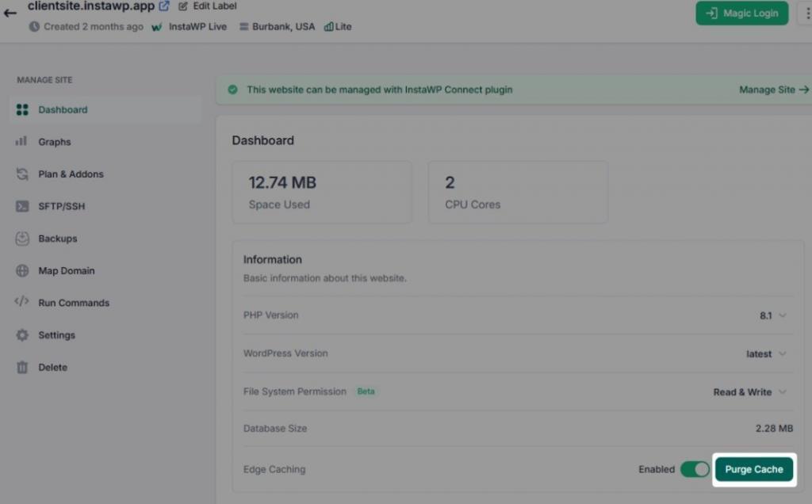Viewport: 812px width, 504px height.
Task: Click the SFTP/SSH terminal icon
Action: 22,206
